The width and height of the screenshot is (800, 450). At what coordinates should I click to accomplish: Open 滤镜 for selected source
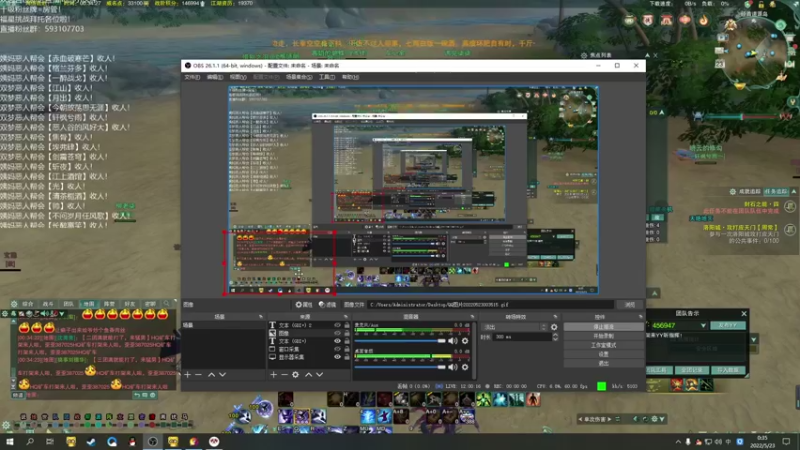328,305
